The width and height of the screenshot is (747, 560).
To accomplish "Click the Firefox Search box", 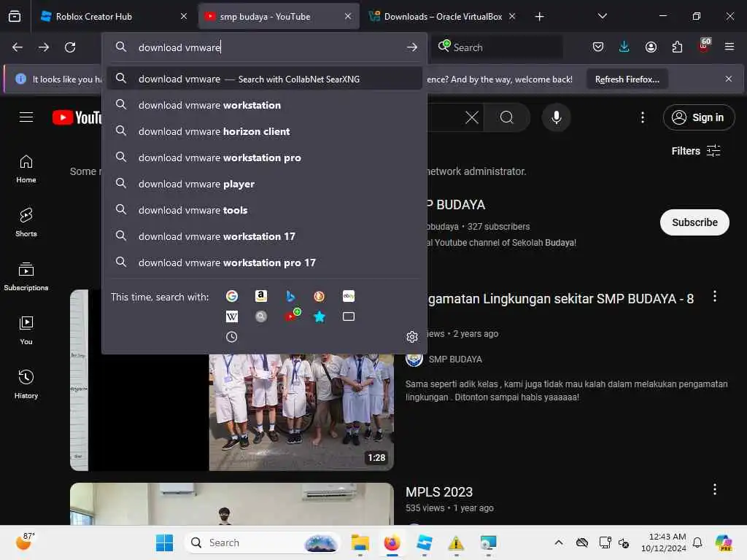I will pos(498,47).
